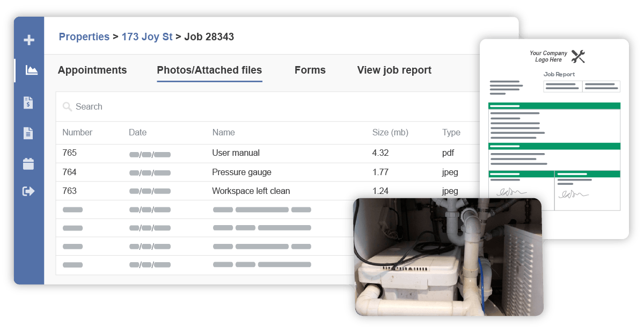644x332 pixels.
Task: Click the logout arrow sidebar icon
Action: [x=29, y=191]
